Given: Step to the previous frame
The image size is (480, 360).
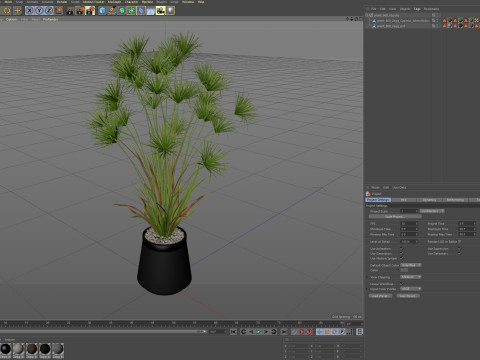Looking at the screenshot, I should [x=251, y=332].
